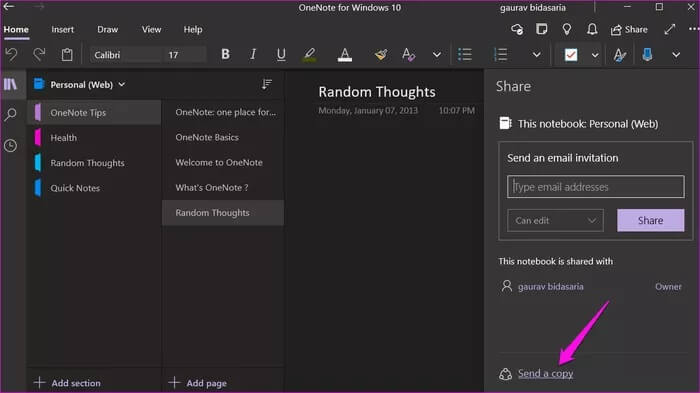Image resolution: width=700 pixels, height=393 pixels.
Task: Click the Paste clipboard icon
Action: click(x=67, y=54)
